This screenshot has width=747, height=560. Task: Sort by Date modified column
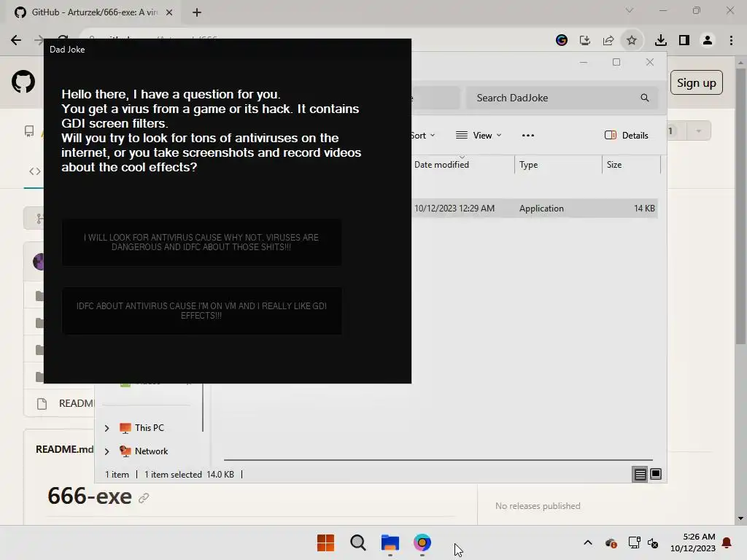(441, 164)
